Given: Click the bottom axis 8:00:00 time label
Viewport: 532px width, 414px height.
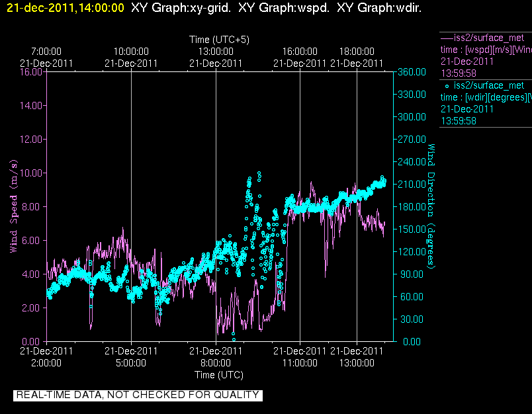Looking at the screenshot, I should coord(216,363).
